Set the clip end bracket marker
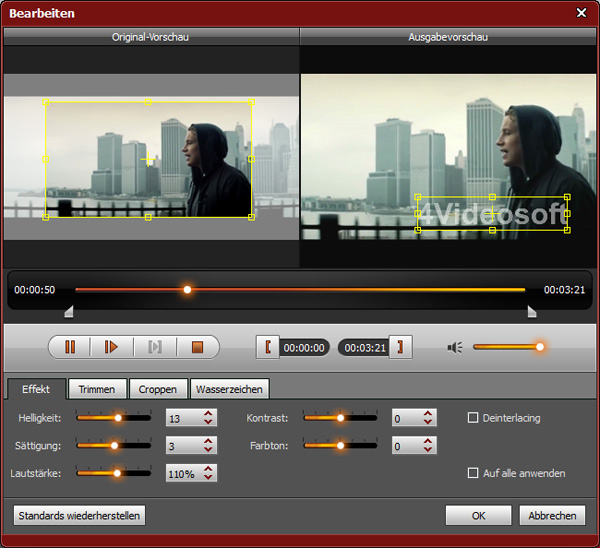 (401, 347)
